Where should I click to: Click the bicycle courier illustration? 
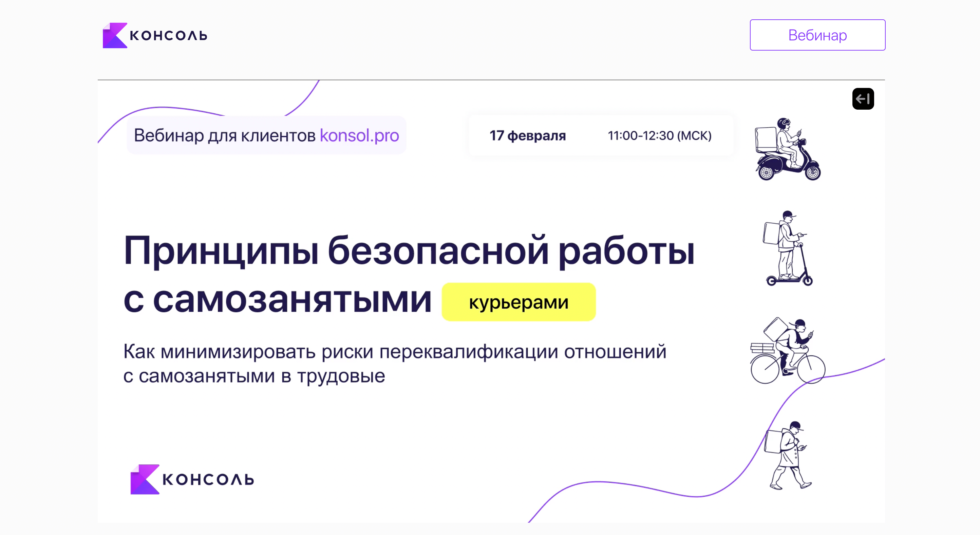788,350
